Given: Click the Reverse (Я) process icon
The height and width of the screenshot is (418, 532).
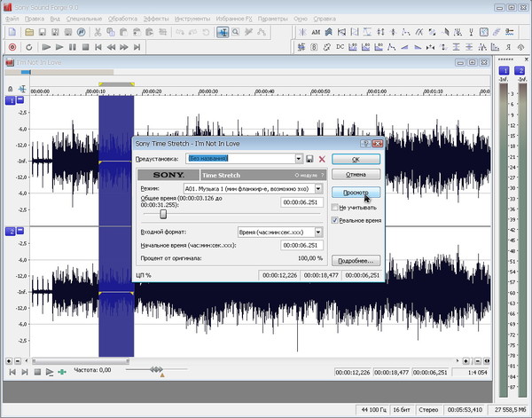Looking at the screenshot, I should pos(508,47).
